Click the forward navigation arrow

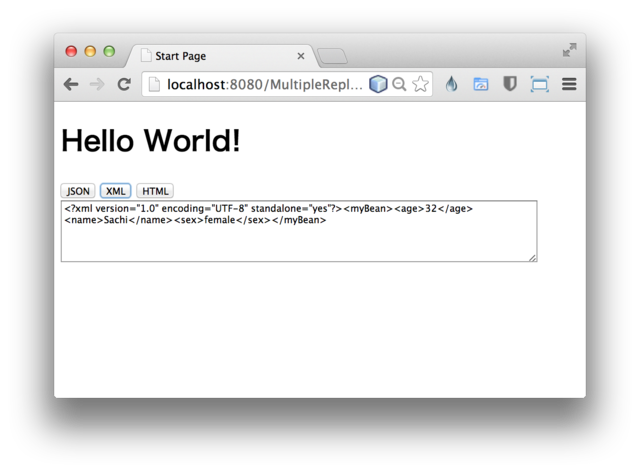click(x=97, y=85)
